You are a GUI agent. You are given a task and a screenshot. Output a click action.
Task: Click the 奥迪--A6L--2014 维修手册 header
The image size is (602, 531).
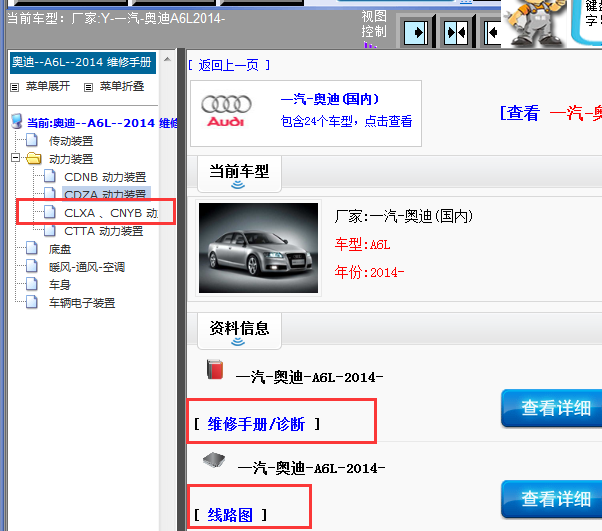(x=83, y=63)
